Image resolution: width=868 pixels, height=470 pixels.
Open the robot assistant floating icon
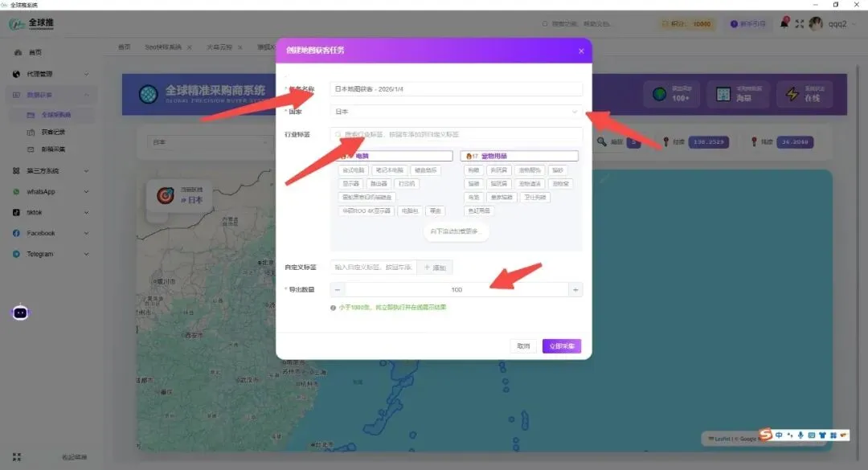click(x=20, y=313)
